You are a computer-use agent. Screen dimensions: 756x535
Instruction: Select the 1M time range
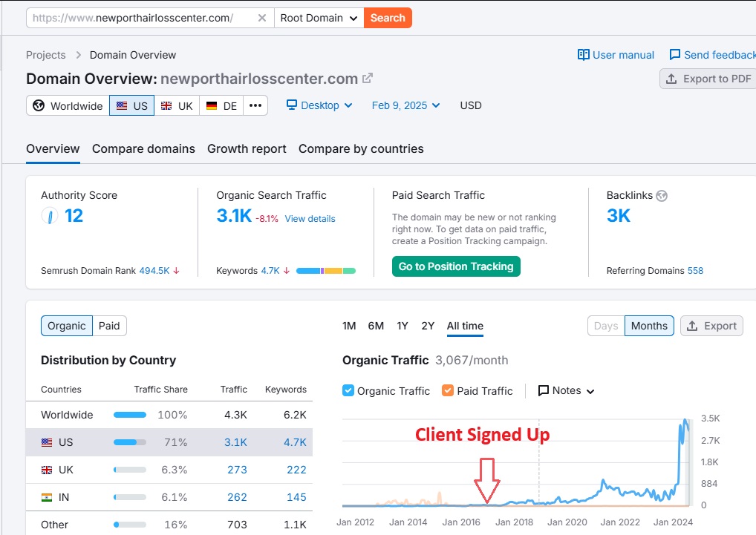click(349, 326)
